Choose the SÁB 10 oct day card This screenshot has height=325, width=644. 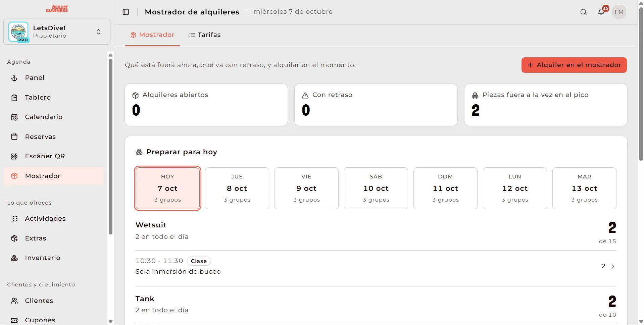(376, 188)
